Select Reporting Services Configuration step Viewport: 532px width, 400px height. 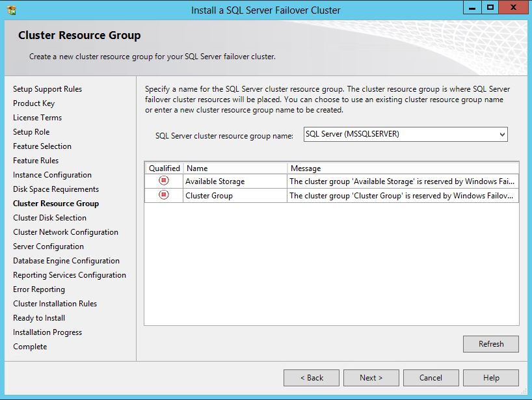(x=70, y=275)
